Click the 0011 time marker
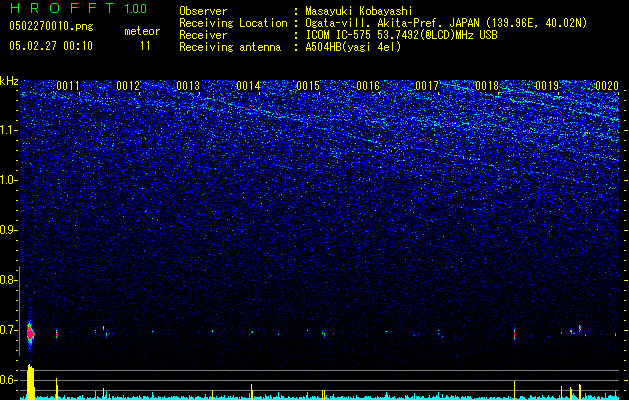 (68, 86)
